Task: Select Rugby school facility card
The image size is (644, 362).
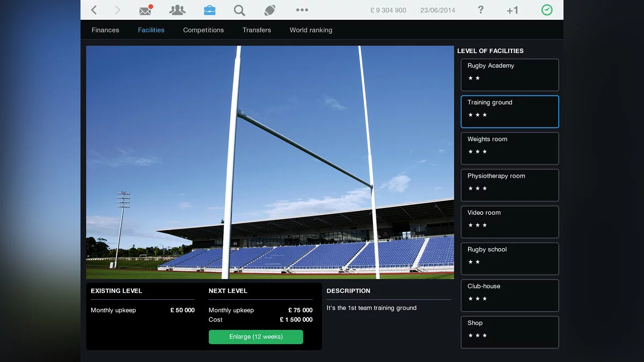Action: click(510, 258)
